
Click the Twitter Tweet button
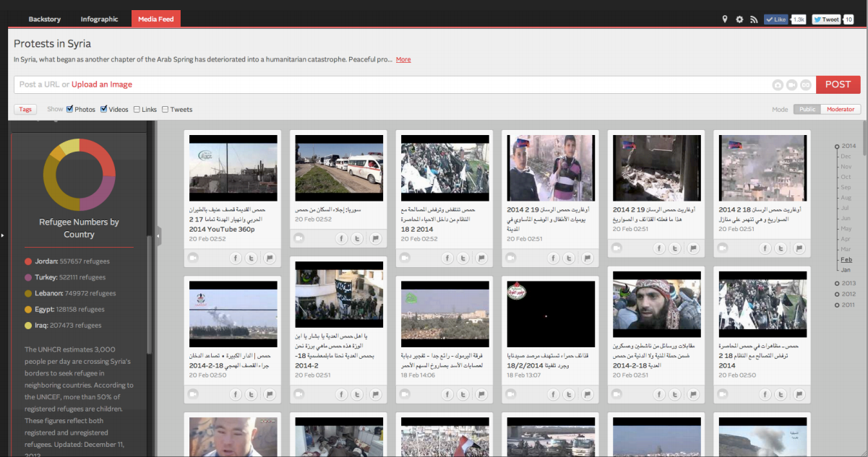[826, 19]
